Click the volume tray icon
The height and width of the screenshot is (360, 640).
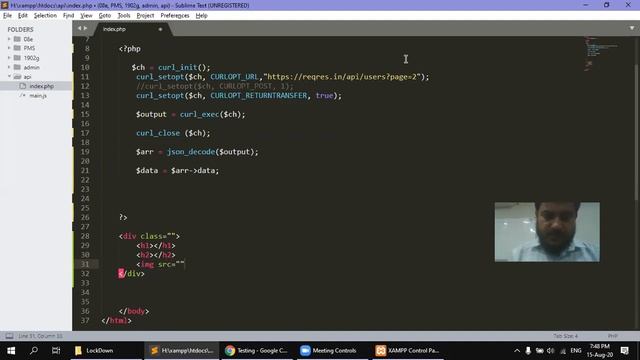551,351
